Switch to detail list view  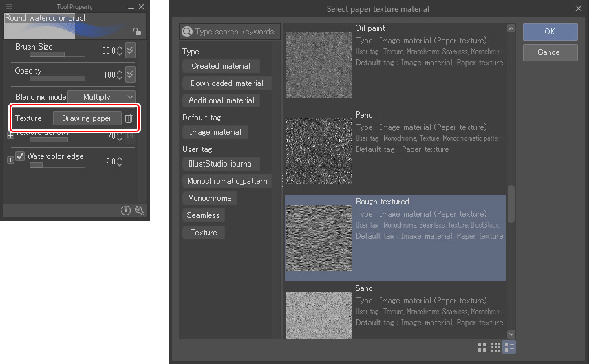(x=509, y=347)
